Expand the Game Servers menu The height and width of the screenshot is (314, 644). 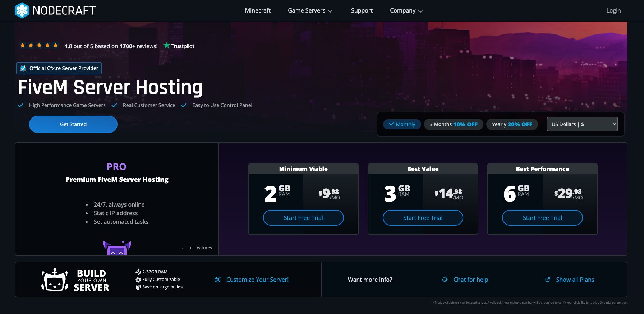tap(310, 11)
